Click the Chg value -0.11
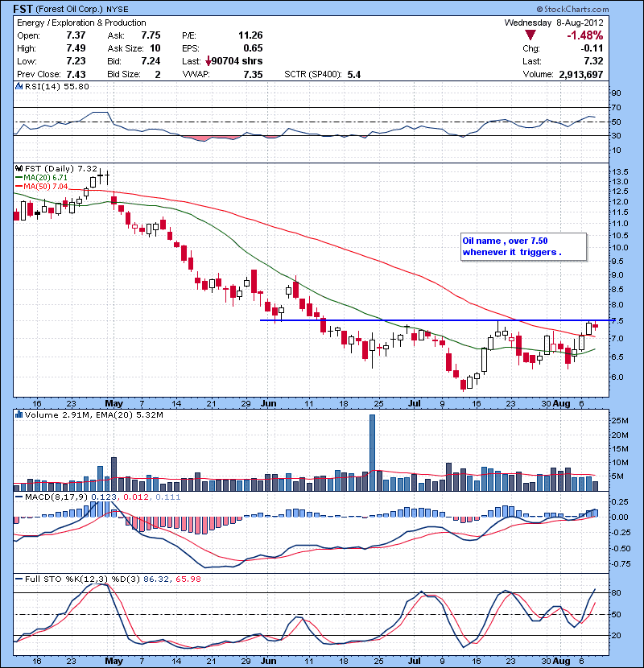644x668 pixels. click(x=592, y=48)
